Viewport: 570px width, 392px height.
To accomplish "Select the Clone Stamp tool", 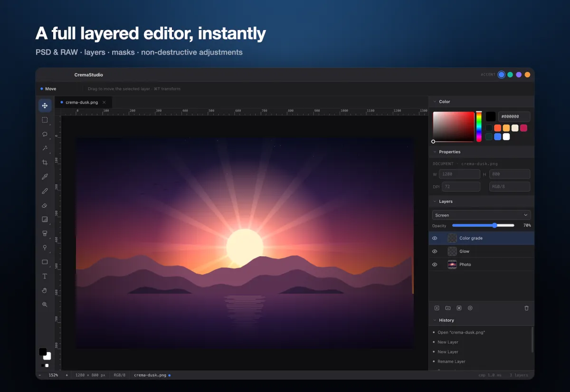I will (45, 233).
